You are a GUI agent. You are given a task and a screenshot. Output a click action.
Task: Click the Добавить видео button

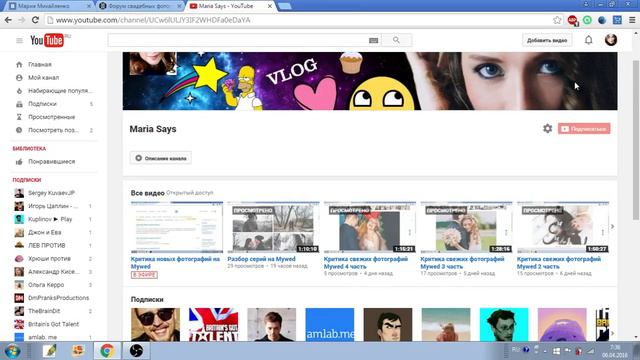pyautogui.click(x=547, y=40)
